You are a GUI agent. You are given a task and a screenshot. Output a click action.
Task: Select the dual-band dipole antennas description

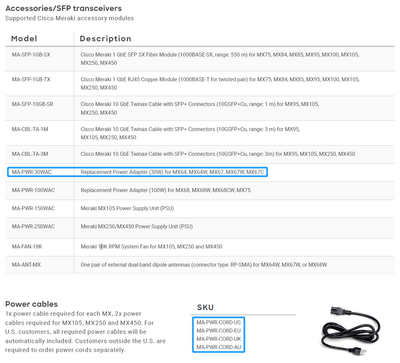pos(204,265)
